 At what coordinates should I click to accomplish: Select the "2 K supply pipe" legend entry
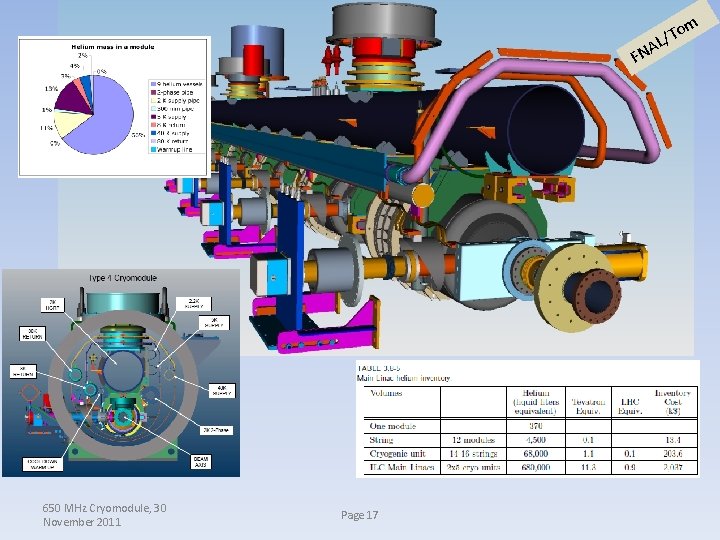point(175,101)
